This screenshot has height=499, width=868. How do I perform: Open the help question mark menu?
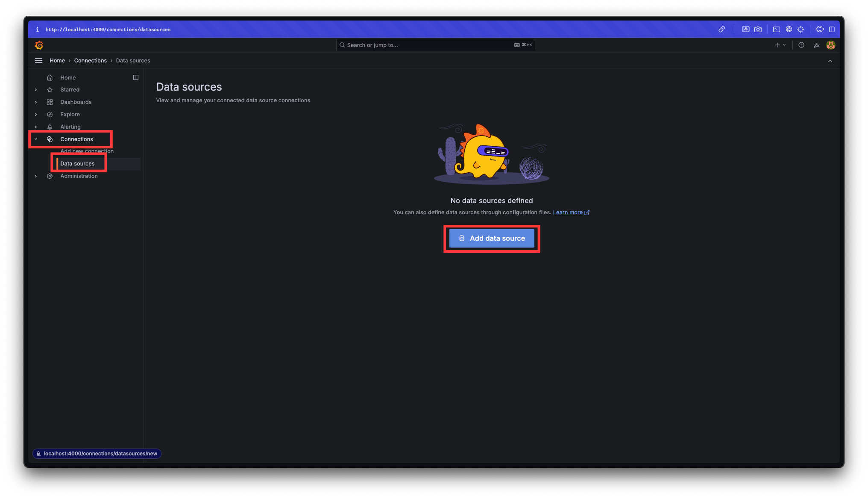pos(801,45)
